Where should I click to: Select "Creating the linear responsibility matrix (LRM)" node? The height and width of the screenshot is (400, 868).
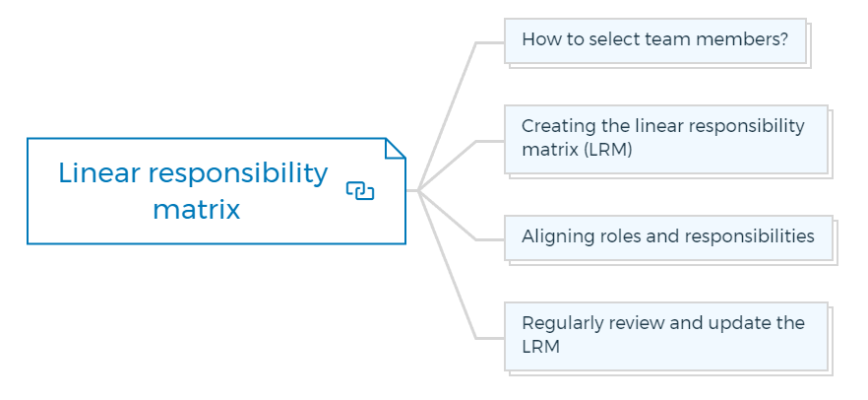666,139
